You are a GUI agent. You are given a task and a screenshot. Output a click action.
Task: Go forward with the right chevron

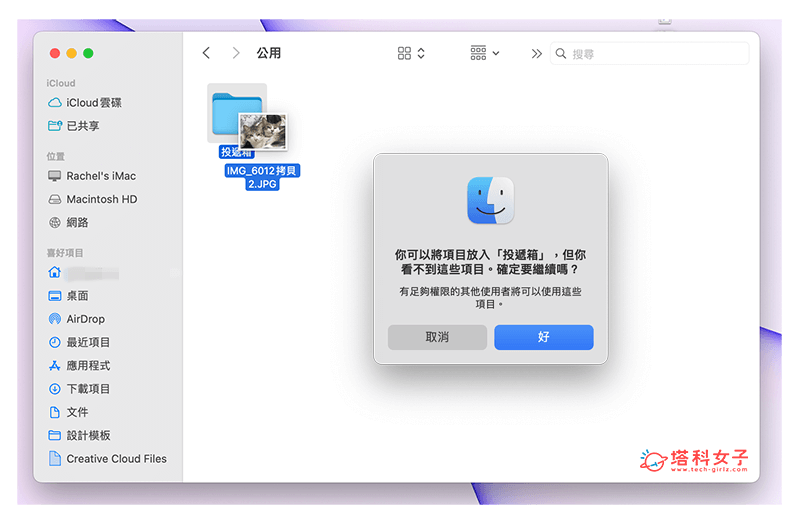(x=235, y=53)
